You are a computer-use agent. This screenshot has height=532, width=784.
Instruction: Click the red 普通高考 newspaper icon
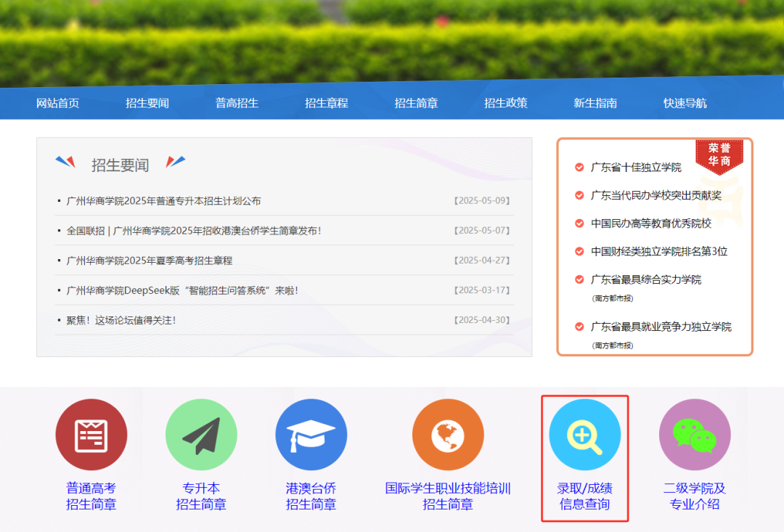point(91,435)
